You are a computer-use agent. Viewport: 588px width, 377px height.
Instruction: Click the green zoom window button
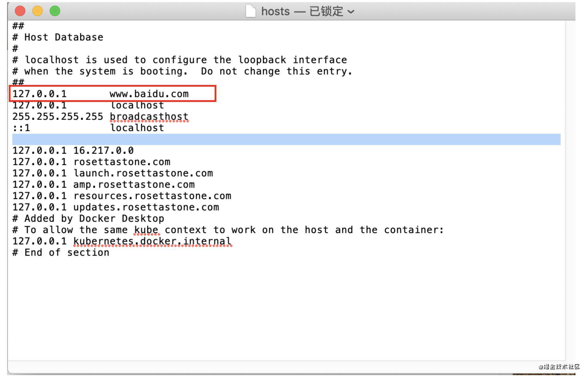[x=55, y=11]
